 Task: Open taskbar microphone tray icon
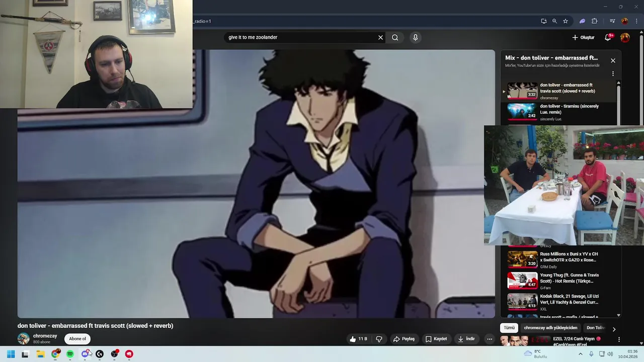tap(591, 354)
